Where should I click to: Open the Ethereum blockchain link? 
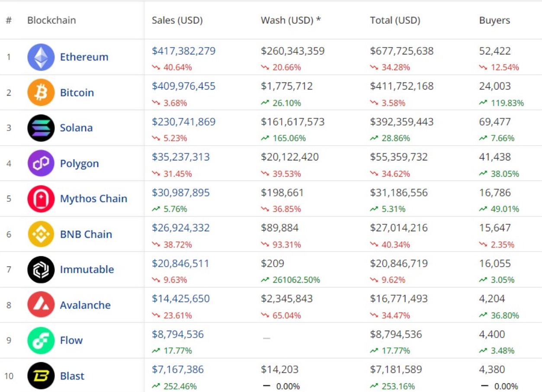click(x=84, y=57)
